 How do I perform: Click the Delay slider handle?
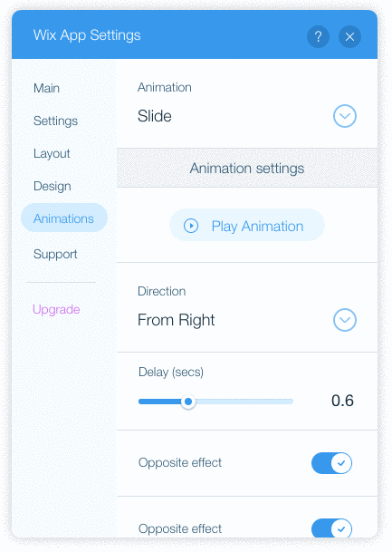click(x=188, y=402)
